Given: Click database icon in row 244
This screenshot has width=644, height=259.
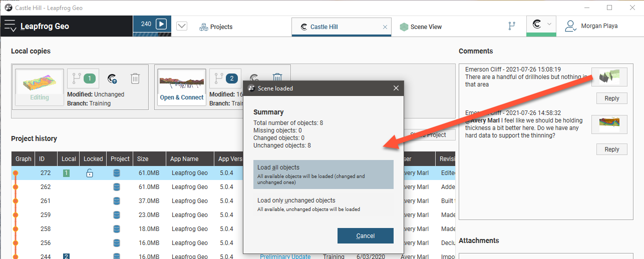Looking at the screenshot, I should (x=117, y=256).
